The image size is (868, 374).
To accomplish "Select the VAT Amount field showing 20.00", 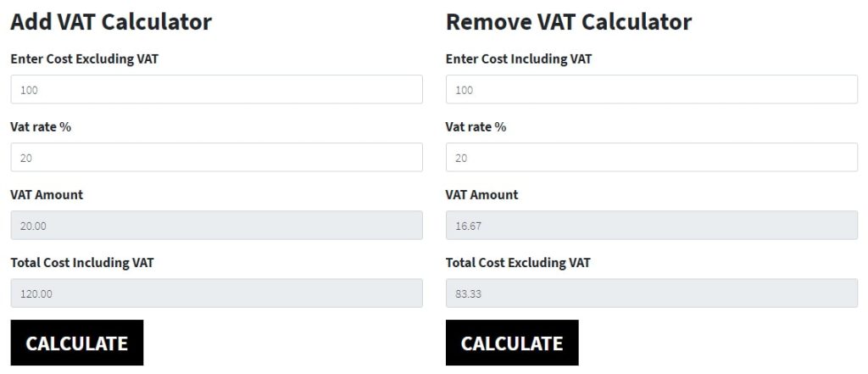I will 216,226.
